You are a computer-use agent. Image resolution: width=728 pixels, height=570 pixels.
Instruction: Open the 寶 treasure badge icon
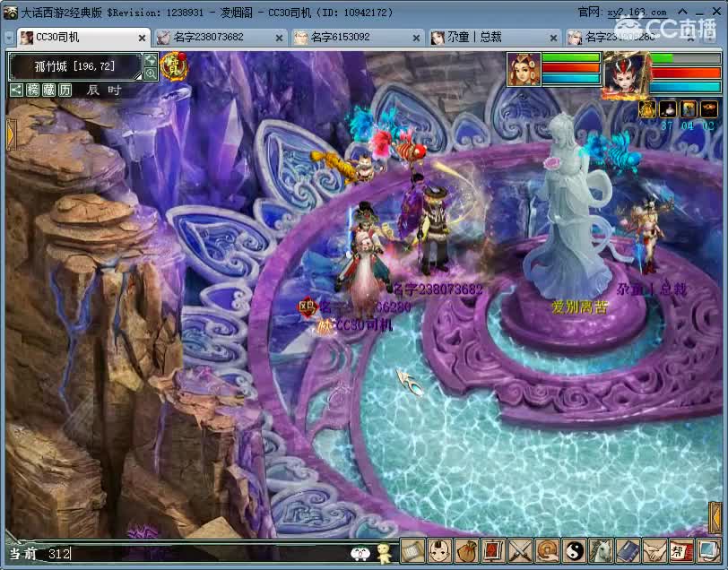[x=174, y=66]
